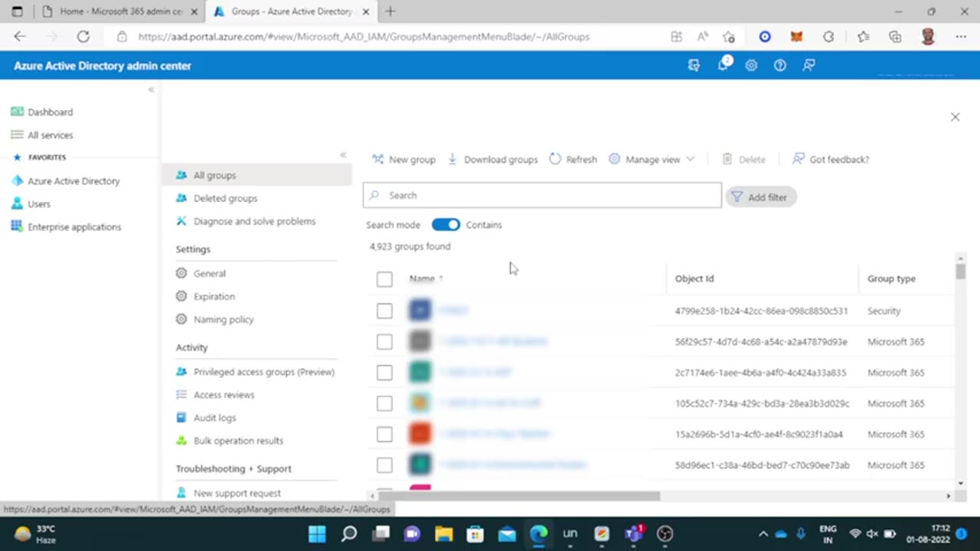The width and height of the screenshot is (980, 551).
Task: Open File Explorer from taskbar
Action: (x=444, y=533)
